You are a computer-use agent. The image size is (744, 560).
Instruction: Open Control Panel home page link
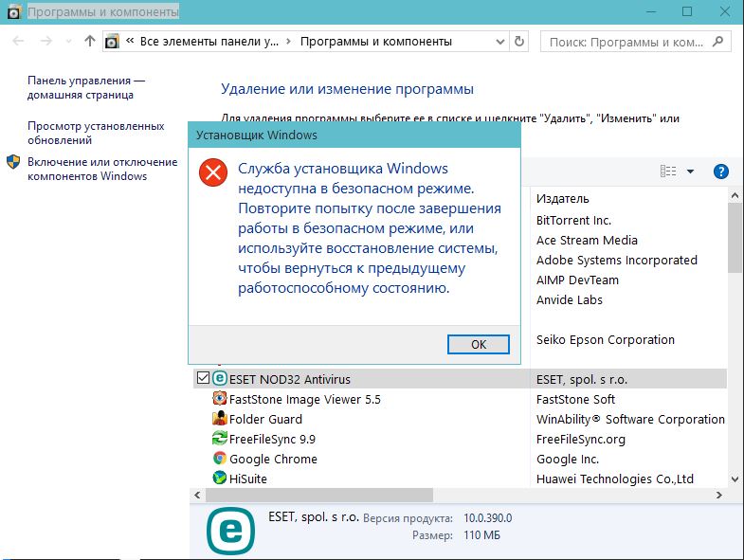[x=86, y=87]
